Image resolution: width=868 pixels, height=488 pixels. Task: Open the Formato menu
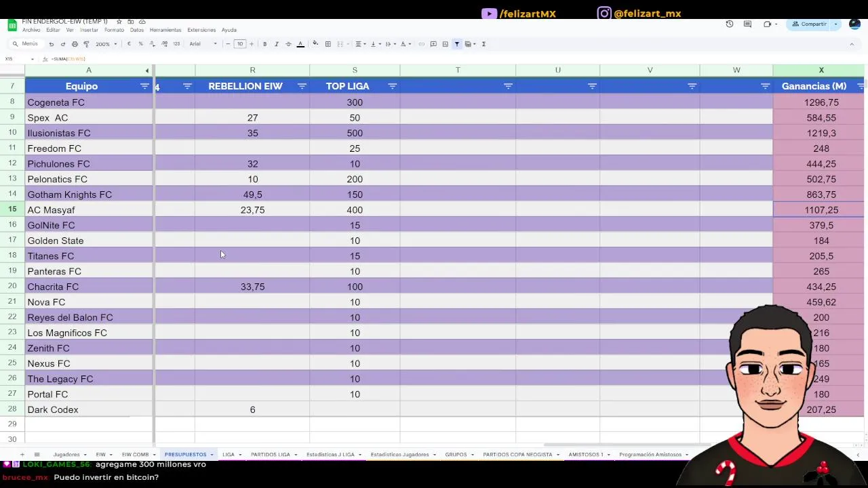pos(114,30)
